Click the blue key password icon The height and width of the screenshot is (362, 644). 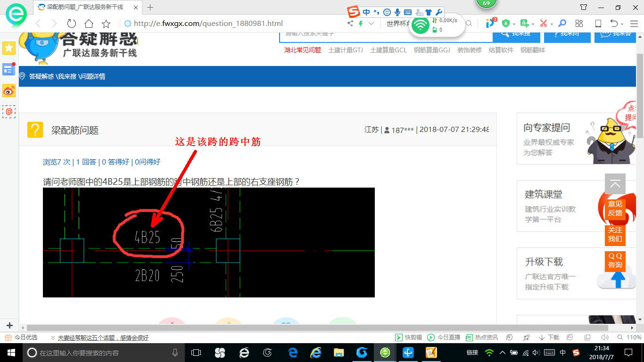click(x=562, y=23)
